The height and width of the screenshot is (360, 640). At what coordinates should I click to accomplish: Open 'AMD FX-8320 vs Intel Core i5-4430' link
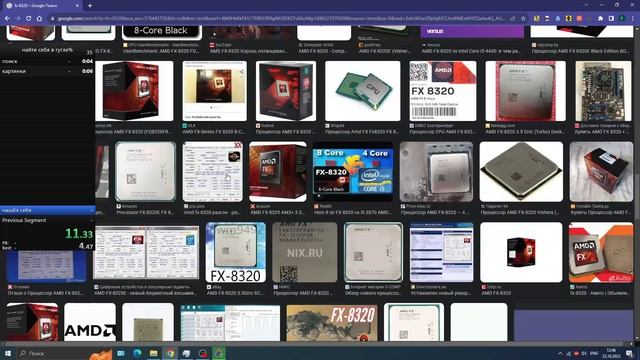(x=472, y=51)
